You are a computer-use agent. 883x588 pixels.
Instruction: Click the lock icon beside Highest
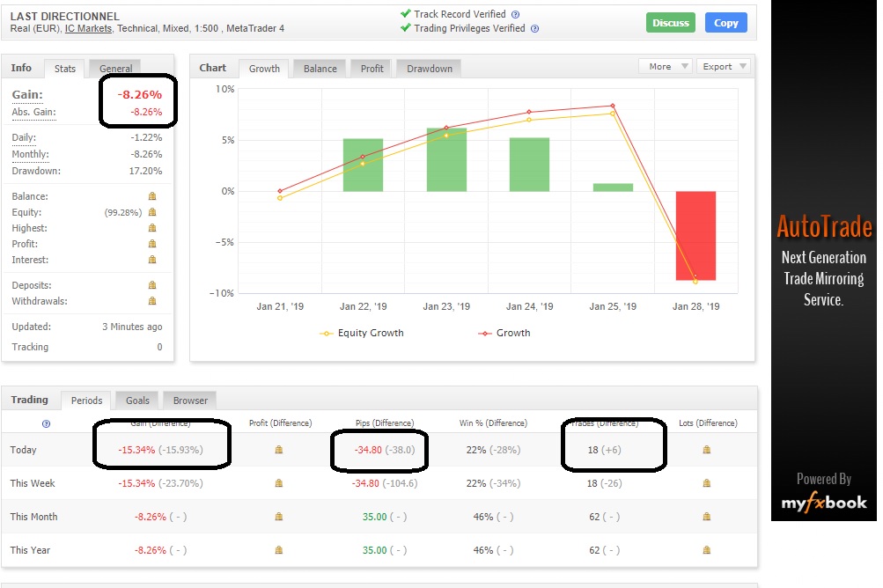(152, 227)
